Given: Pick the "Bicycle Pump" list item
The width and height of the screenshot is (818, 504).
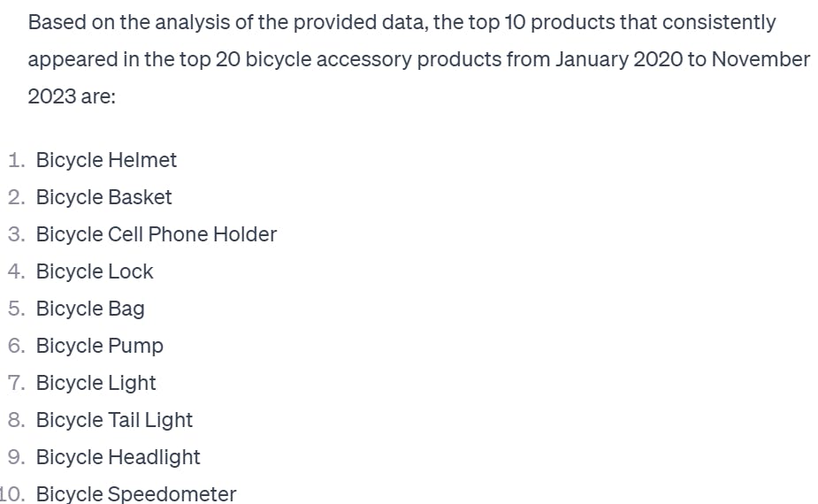Looking at the screenshot, I should (x=99, y=346).
